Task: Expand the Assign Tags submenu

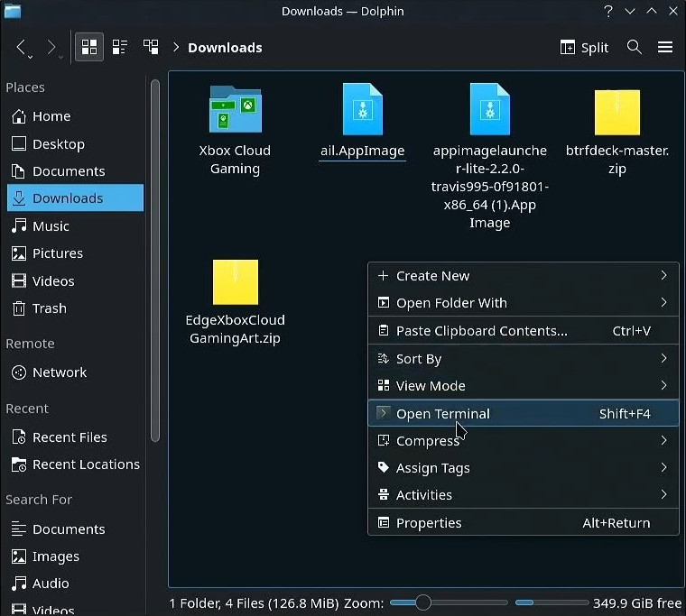Action: pos(524,468)
